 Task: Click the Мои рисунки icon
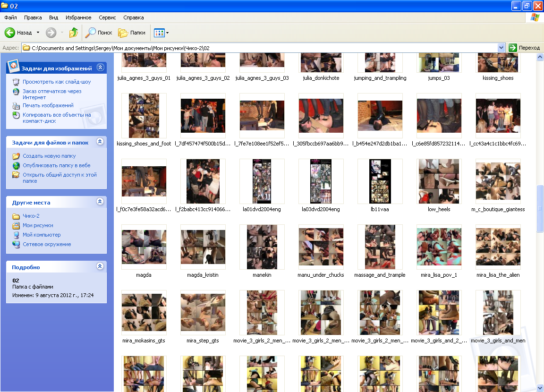[16, 225]
